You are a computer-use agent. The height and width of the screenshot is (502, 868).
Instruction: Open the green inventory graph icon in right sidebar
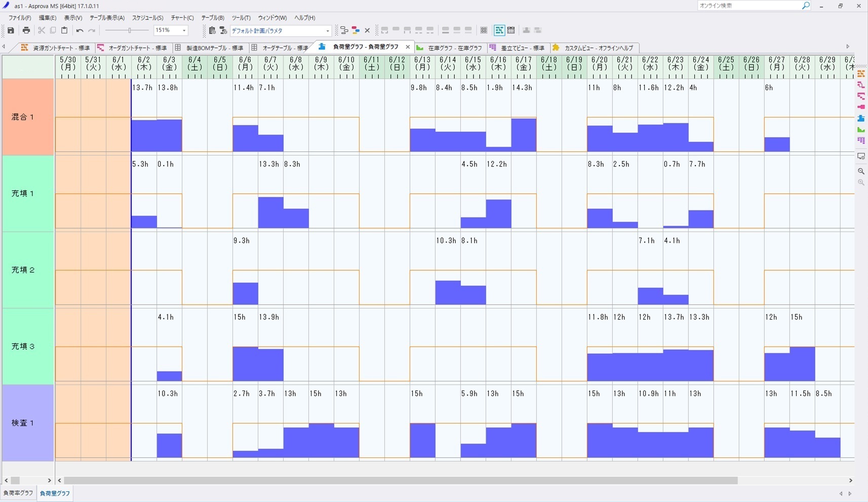pyautogui.click(x=861, y=130)
